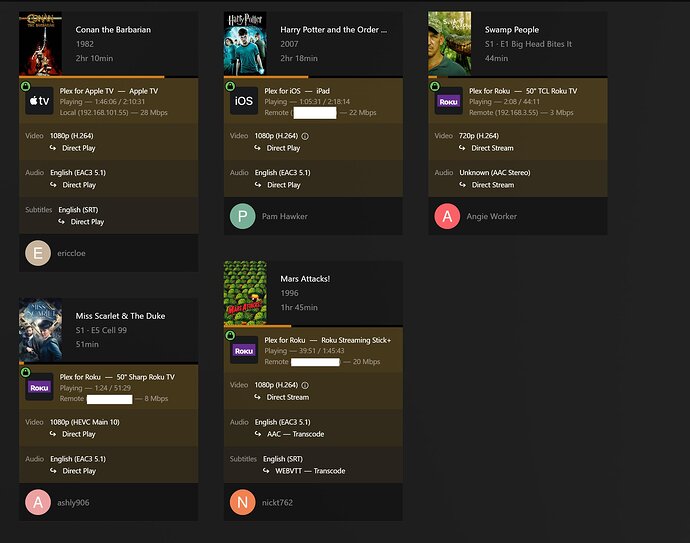The image size is (690, 543).
Task: Click 'WEBVTT — Transcode' subtitles text
Action: tap(310, 471)
